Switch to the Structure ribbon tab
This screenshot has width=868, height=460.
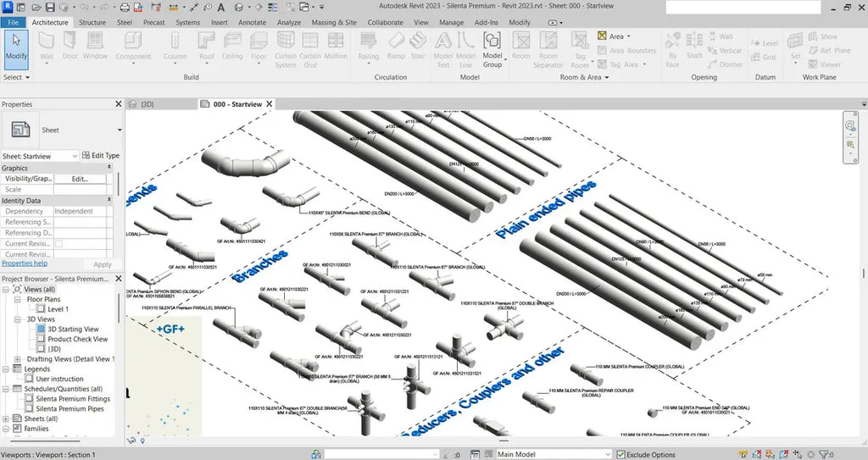[x=92, y=23]
